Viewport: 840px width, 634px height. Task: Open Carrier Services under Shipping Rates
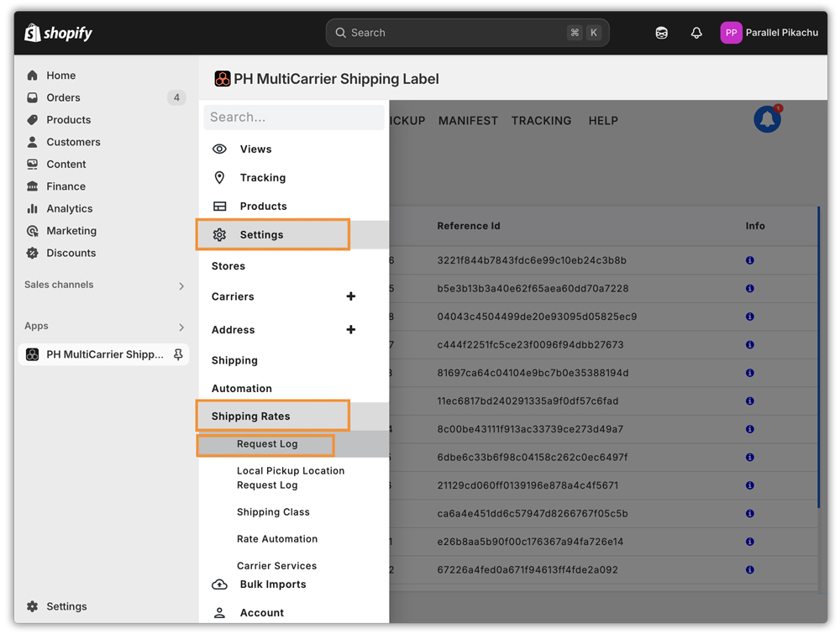276,565
